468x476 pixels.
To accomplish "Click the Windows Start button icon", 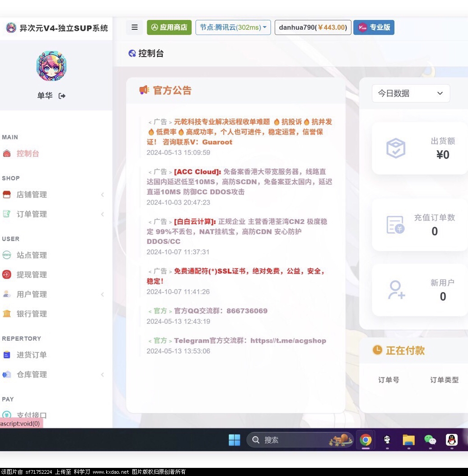I will tap(234, 440).
